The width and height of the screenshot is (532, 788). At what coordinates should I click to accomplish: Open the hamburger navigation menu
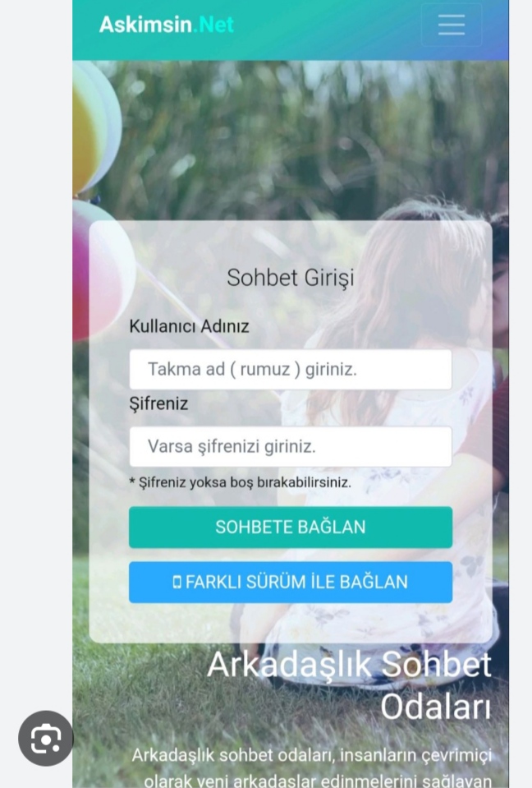click(452, 25)
